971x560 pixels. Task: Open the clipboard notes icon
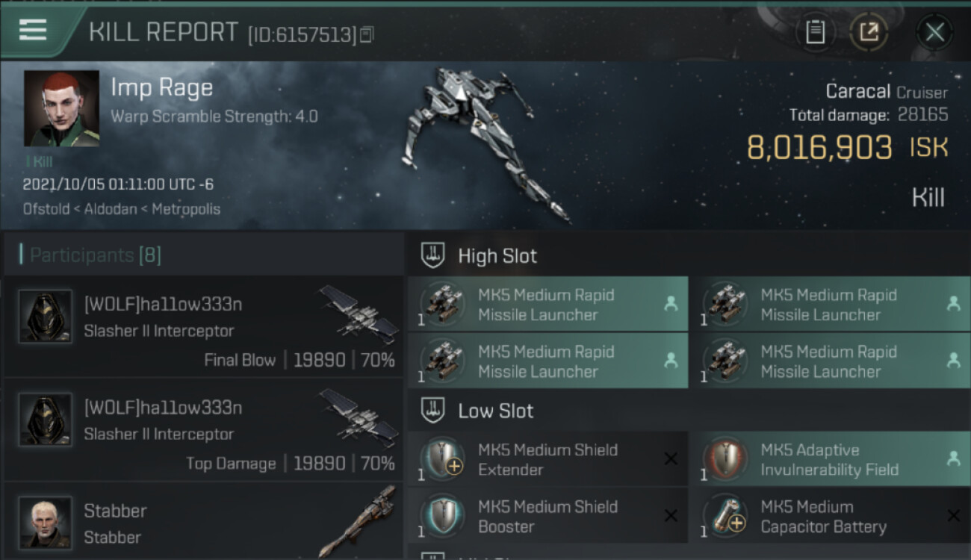pyautogui.click(x=815, y=32)
